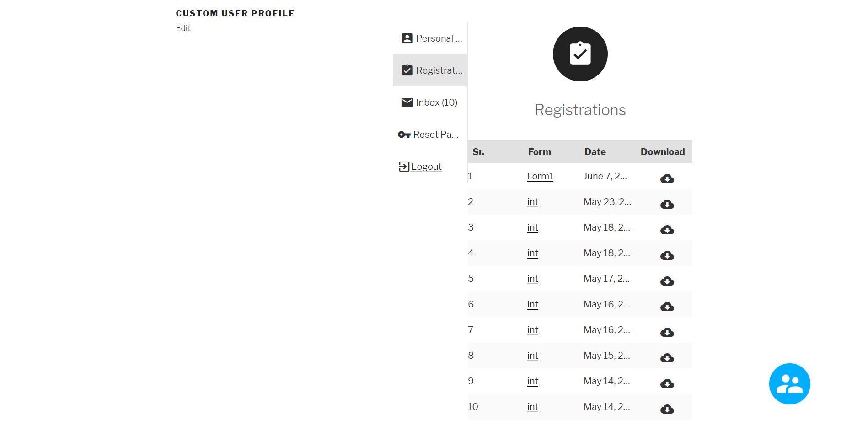Click the Edit link under Custom User Profile
Screen dimensions: 868x426
click(x=183, y=28)
